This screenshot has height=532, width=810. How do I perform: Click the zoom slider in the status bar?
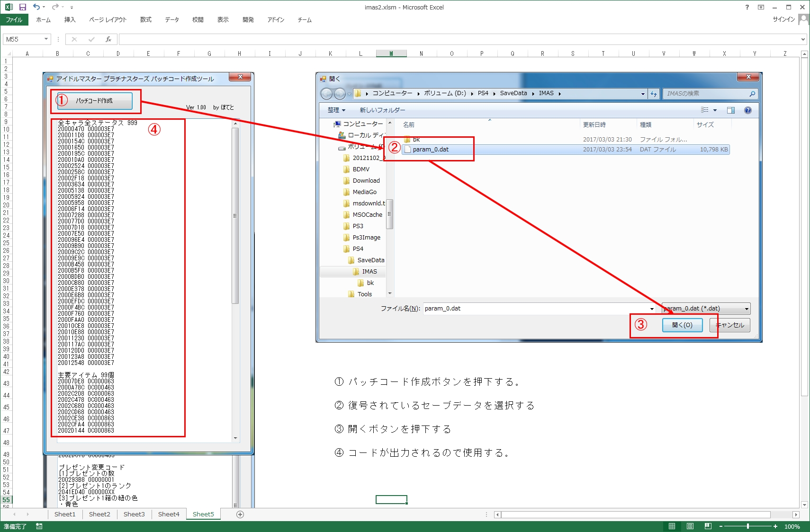pos(748,526)
